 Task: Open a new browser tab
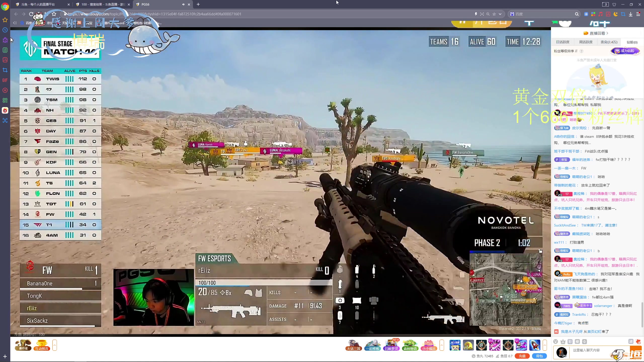pos(198,4)
